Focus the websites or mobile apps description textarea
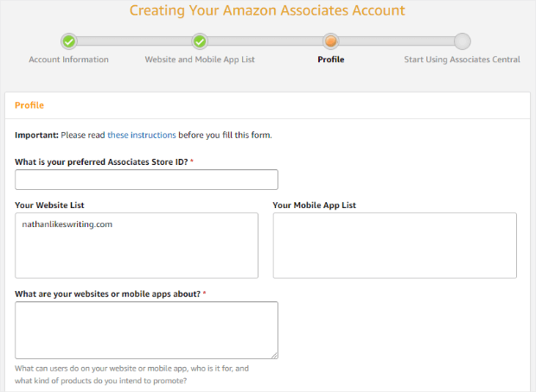The width and height of the screenshot is (536, 392). (146, 330)
